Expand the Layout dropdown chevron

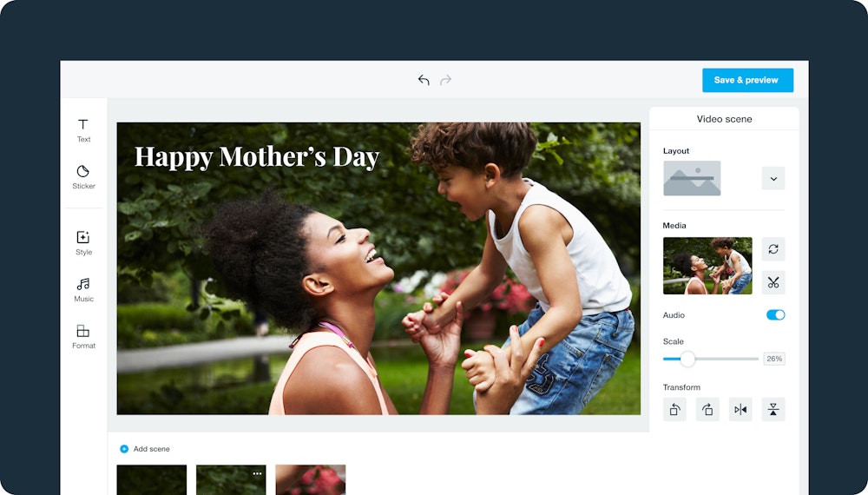point(773,178)
